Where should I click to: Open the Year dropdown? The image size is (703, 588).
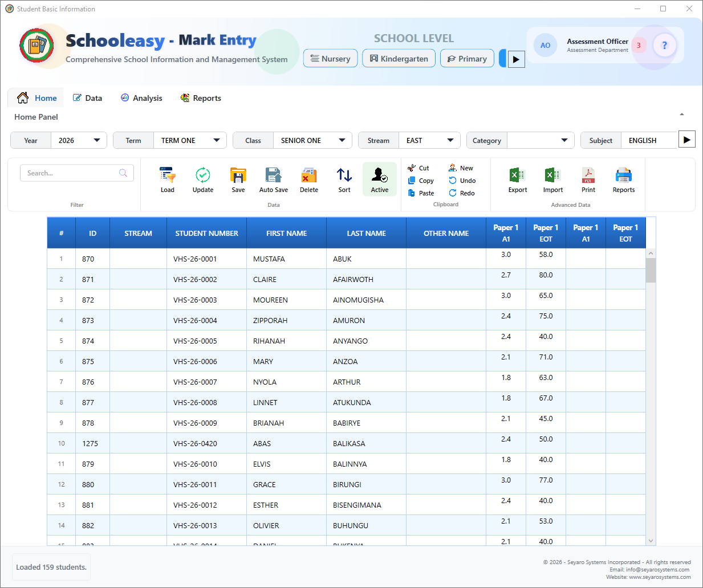[79, 140]
